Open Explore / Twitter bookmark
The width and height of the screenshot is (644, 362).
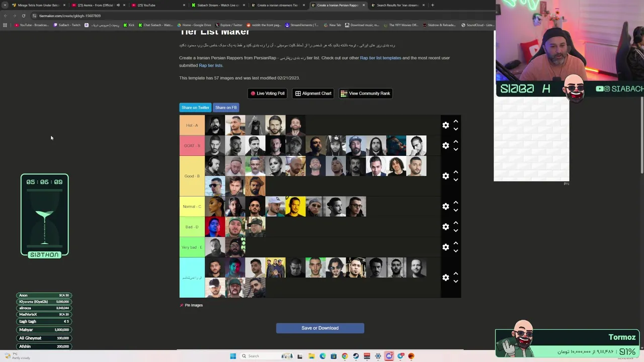228,25
